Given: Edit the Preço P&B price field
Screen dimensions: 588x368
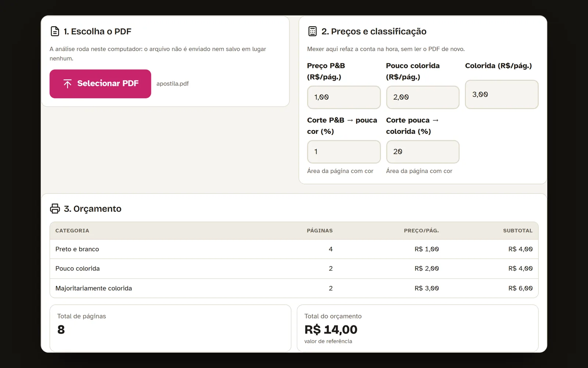Looking at the screenshot, I should tap(344, 97).
